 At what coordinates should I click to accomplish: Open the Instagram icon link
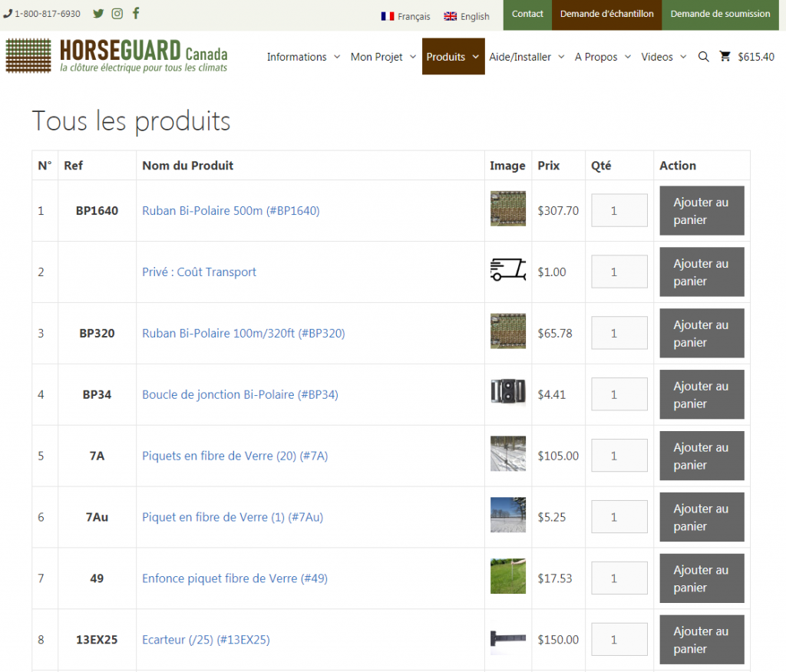point(117,14)
